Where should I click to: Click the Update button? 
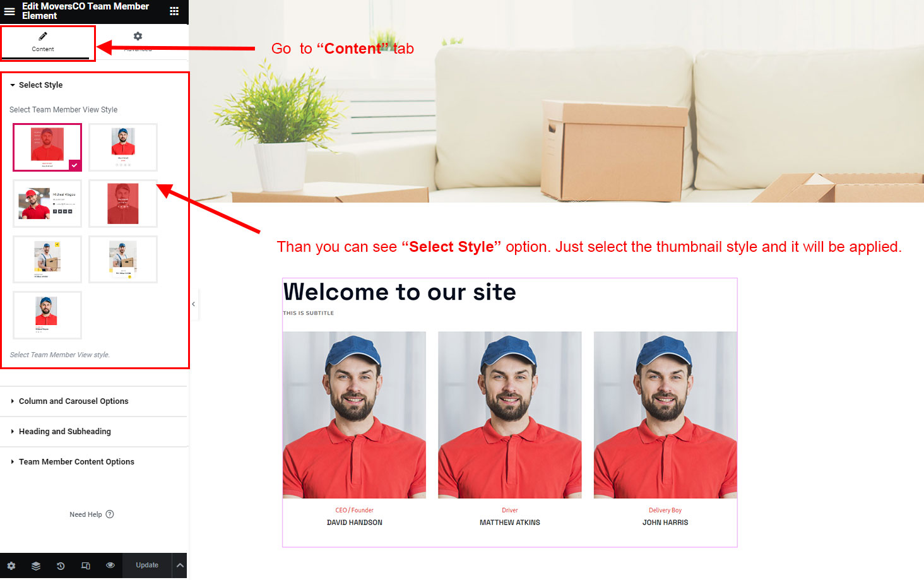tap(147, 565)
